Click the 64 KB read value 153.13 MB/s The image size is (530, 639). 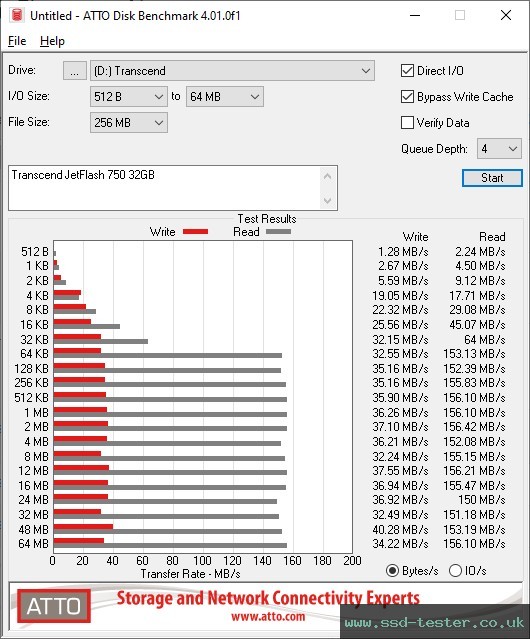tap(474, 354)
